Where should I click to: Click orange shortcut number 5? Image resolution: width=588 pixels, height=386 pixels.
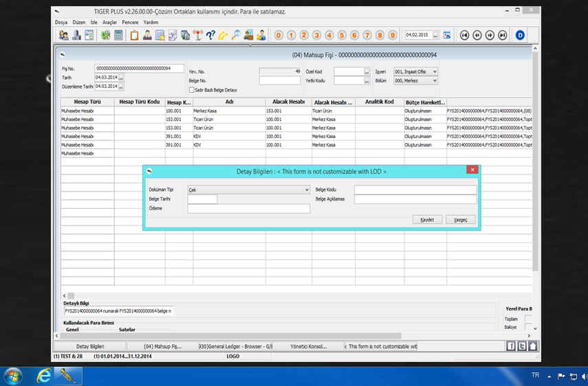pos(342,35)
